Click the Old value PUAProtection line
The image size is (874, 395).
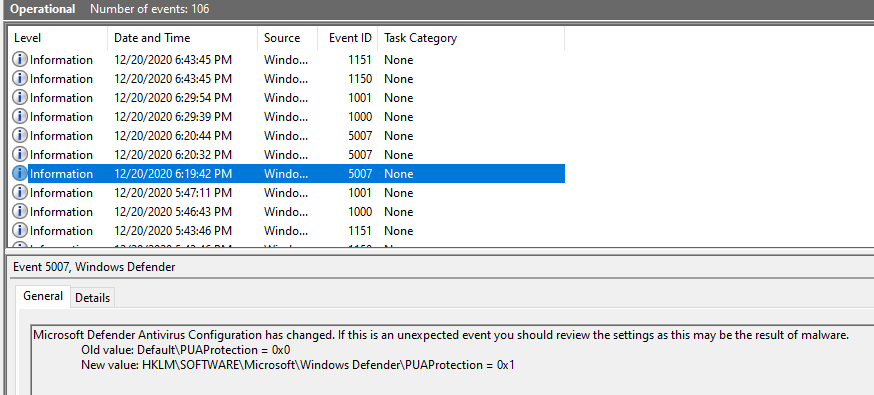pyautogui.click(x=186, y=350)
